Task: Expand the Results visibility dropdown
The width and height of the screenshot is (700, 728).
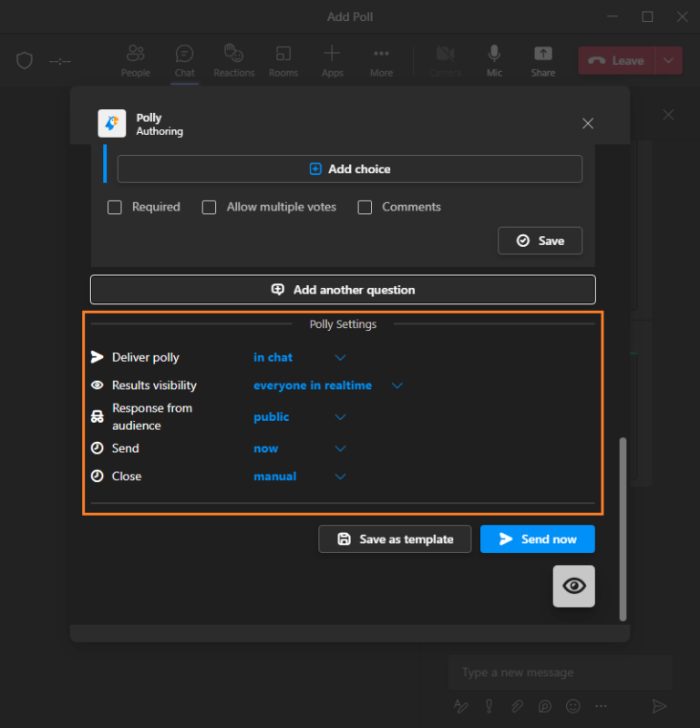Action: pyautogui.click(x=397, y=385)
